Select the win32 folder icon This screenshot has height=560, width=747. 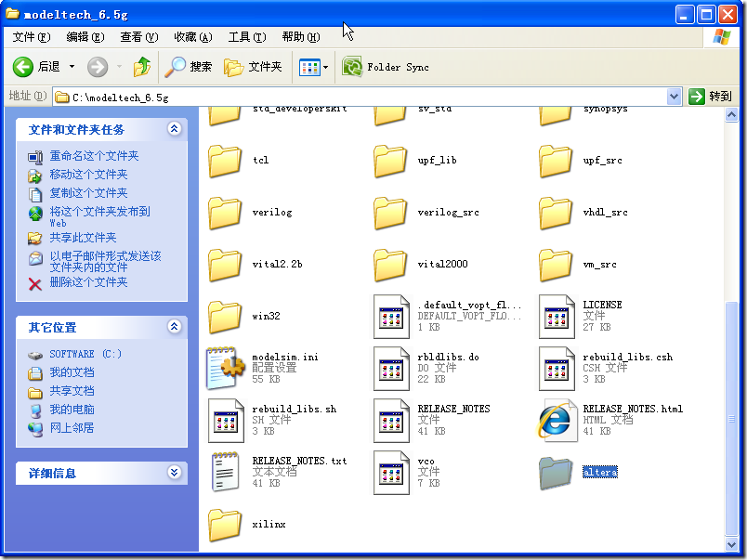[x=225, y=316]
